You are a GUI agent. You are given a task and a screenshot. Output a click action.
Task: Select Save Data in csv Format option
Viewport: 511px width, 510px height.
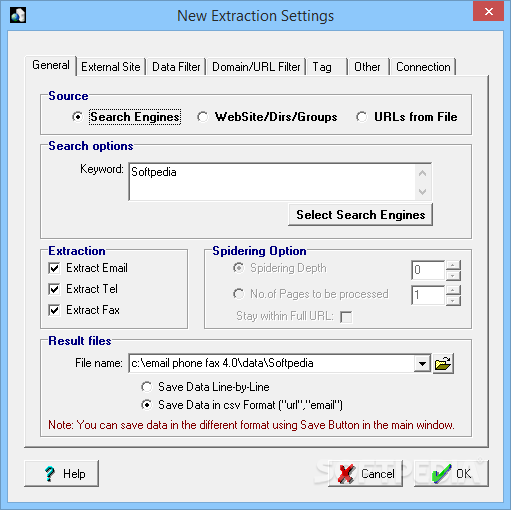point(242,405)
